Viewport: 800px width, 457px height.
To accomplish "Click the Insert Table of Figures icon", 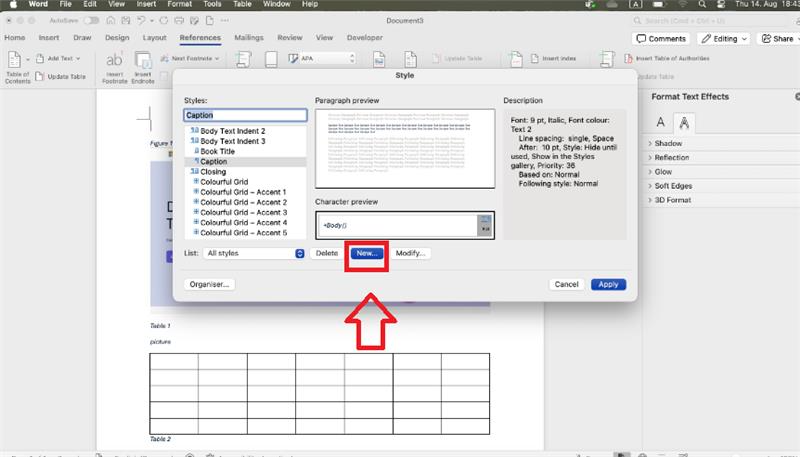I will (410, 59).
